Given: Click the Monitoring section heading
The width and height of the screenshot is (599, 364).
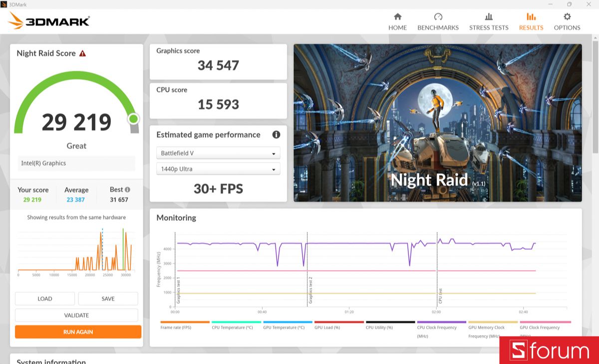Looking at the screenshot, I should pos(176,218).
